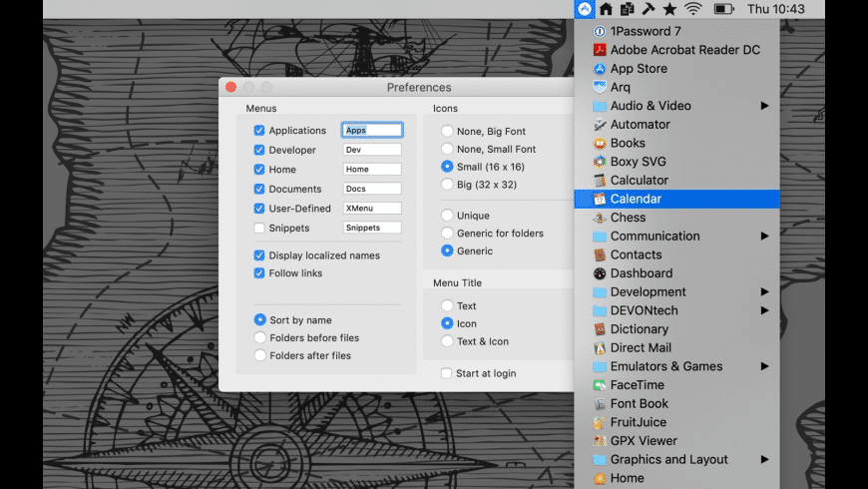868x489 pixels.
Task: Click the Snippets title text field
Action: (372, 228)
